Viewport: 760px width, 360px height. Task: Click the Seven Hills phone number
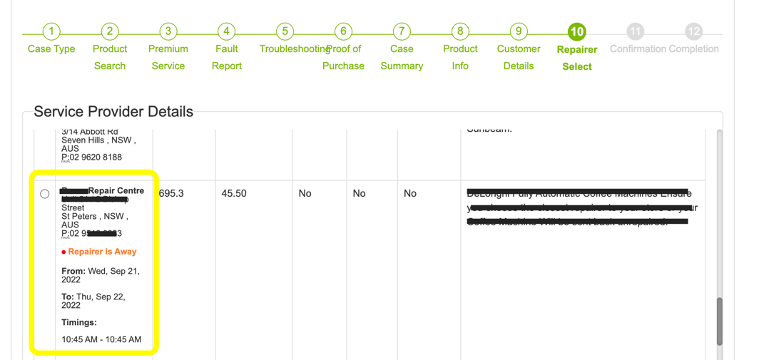92,157
